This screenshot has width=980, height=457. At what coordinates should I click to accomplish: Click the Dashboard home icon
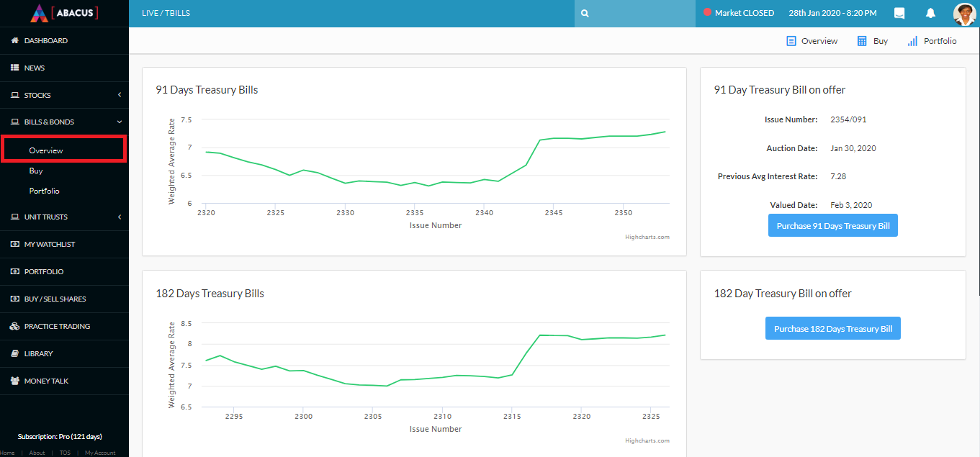[x=14, y=40]
